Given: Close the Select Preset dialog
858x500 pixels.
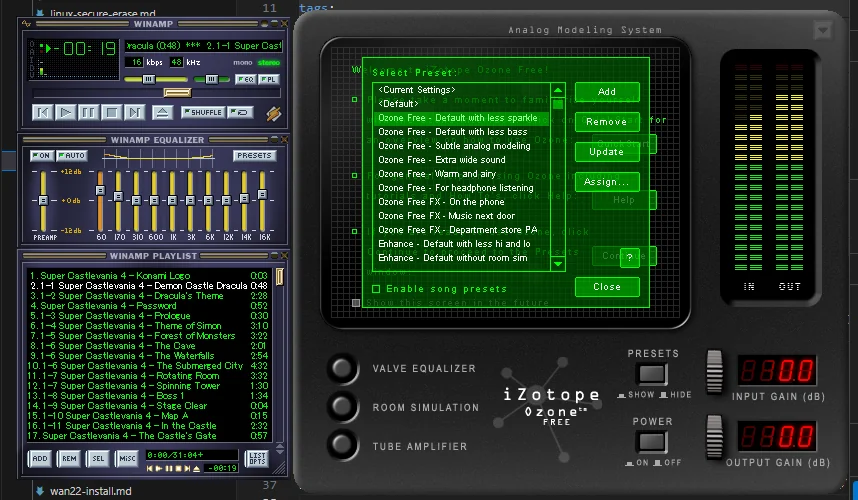Looking at the screenshot, I should 606,287.
